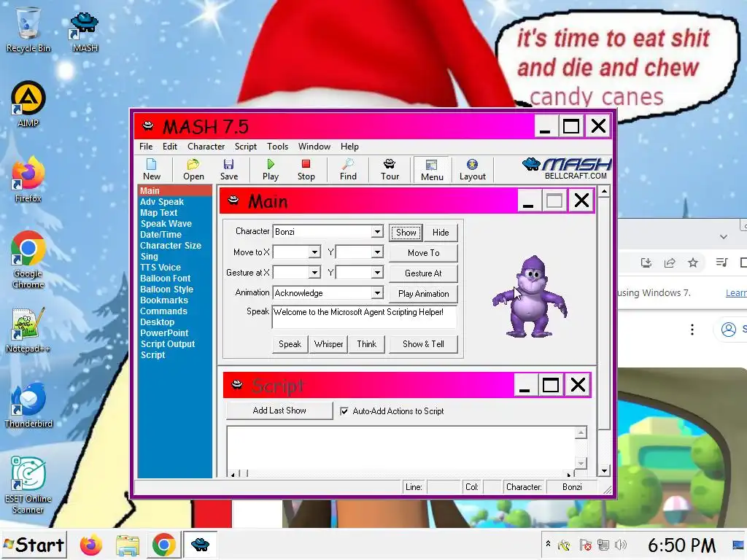Launch AIMP from the desktop

point(28,104)
